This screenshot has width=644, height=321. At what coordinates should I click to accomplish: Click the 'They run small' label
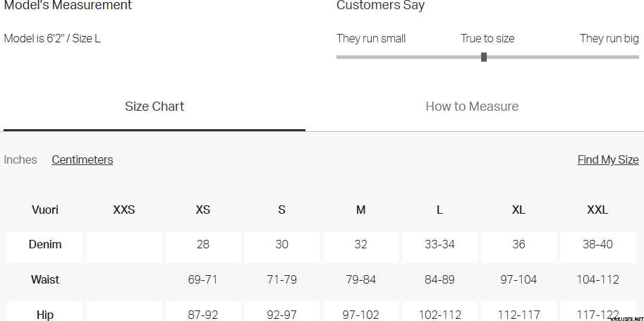[371, 39]
